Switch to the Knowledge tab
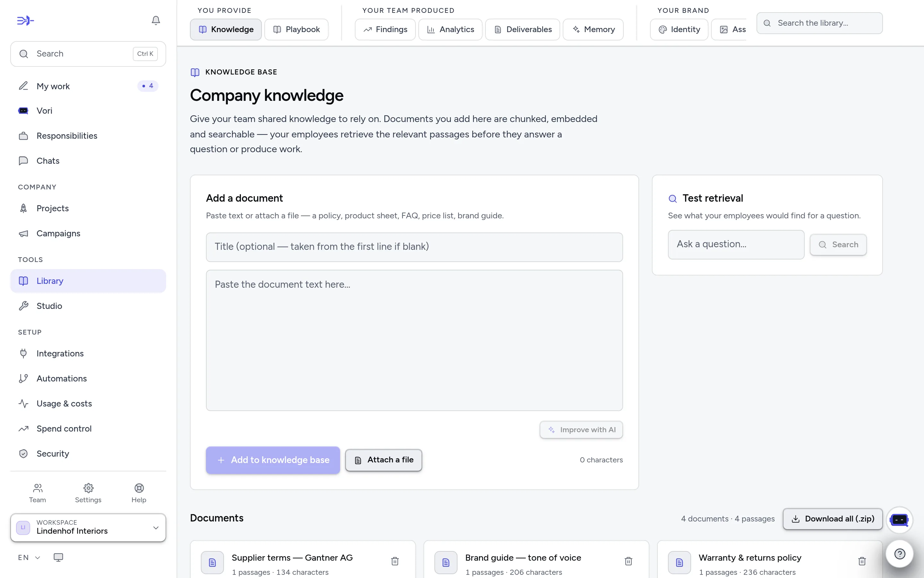 226,30
